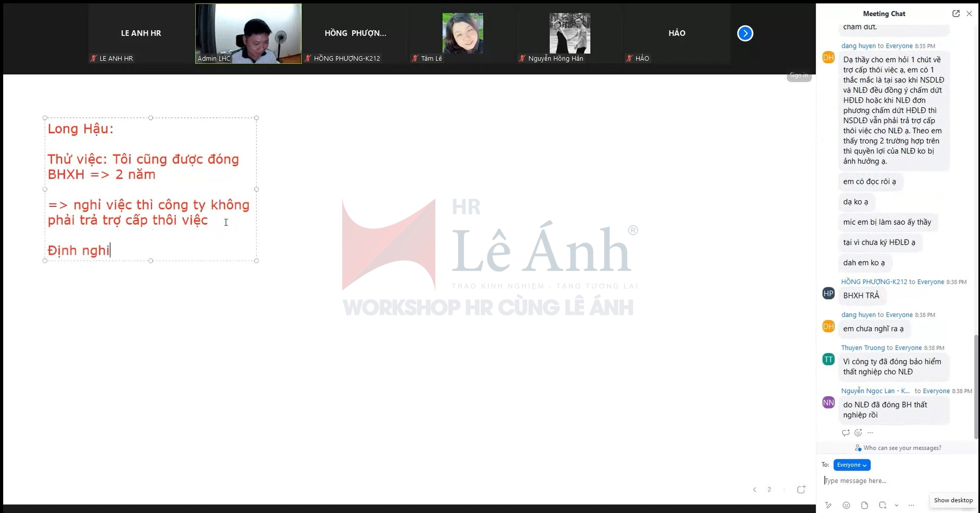Reply in thread to last chat message

click(x=846, y=433)
